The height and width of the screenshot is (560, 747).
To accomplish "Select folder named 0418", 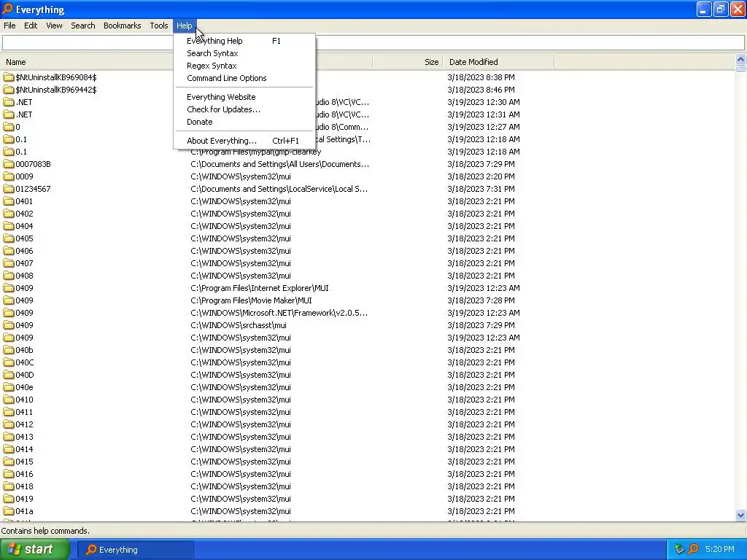I will 24,486.
